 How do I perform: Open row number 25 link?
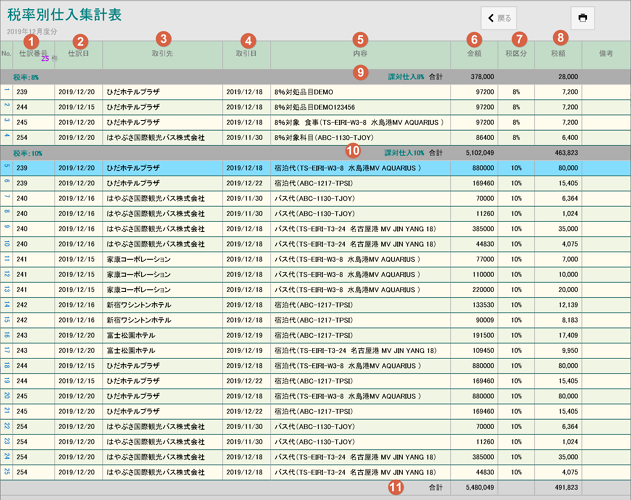click(7, 472)
